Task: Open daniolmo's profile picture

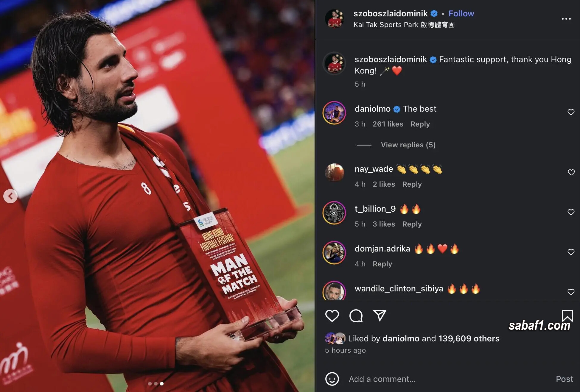Action: (x=334, y=113)
